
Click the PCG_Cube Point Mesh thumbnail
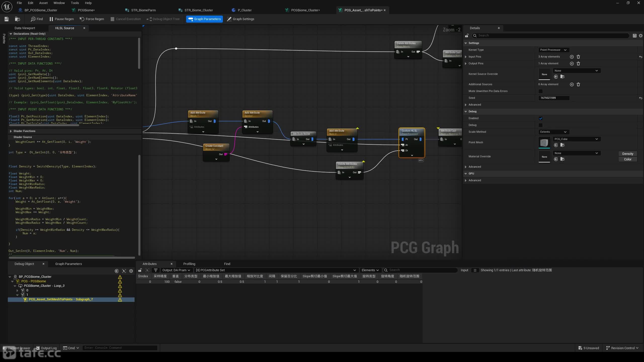(x=544, y=143)
